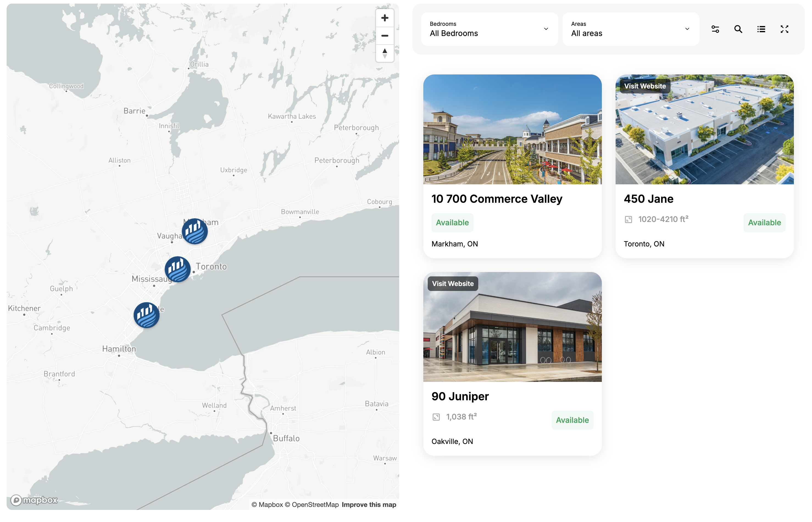Image resolution: width=812 pixels, height=522 pixels.
Task: Click Kawartha Lakes label on map
Action: pos(292,116)
